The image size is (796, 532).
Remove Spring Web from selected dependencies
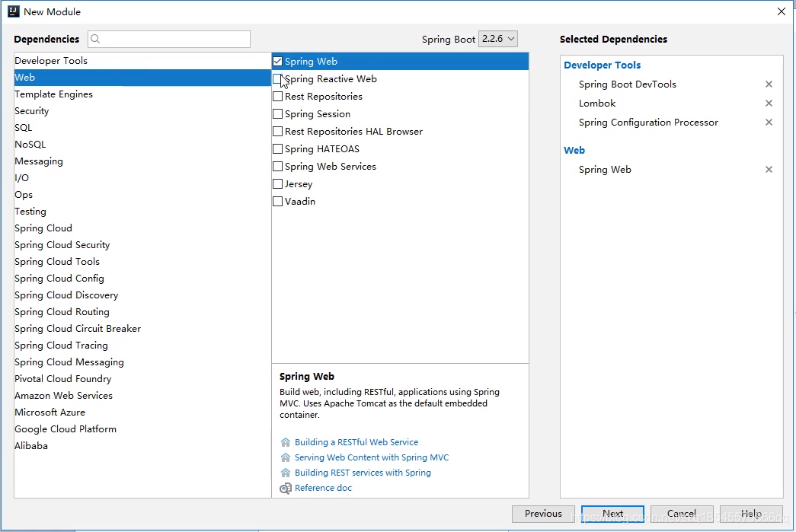point(769,170)
